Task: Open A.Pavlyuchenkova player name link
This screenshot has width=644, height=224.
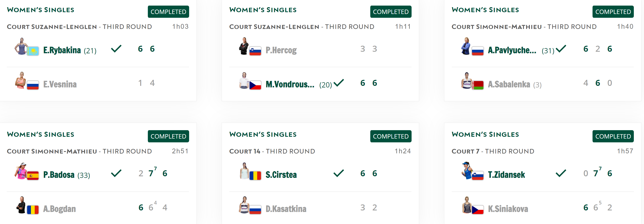Action: point(512,50)
